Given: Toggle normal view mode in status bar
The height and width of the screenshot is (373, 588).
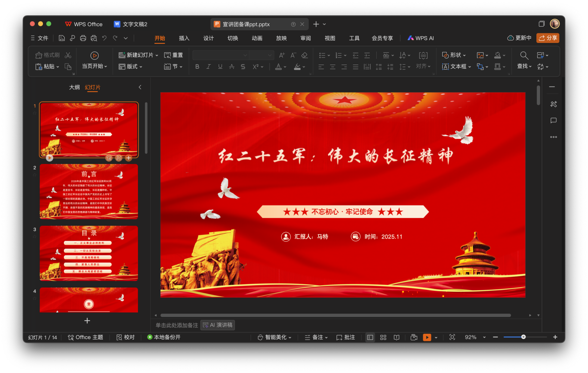Looking at the screenshot, I should coord(370,337).
